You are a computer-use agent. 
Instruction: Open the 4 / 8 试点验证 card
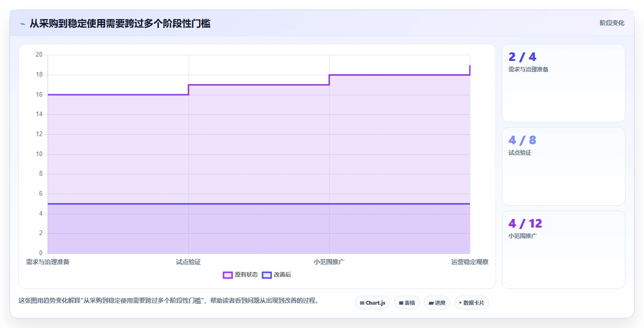pos(563,166)
